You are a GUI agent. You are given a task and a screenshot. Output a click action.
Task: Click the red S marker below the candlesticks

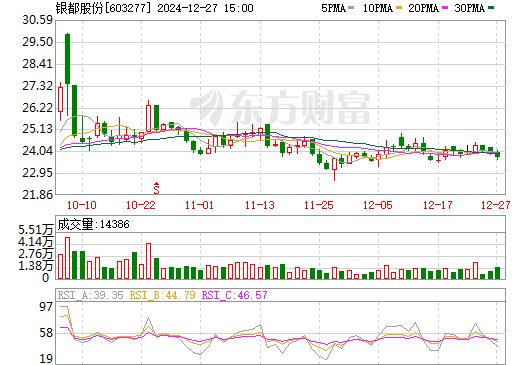pyautogui.click(x=156, y=188)
